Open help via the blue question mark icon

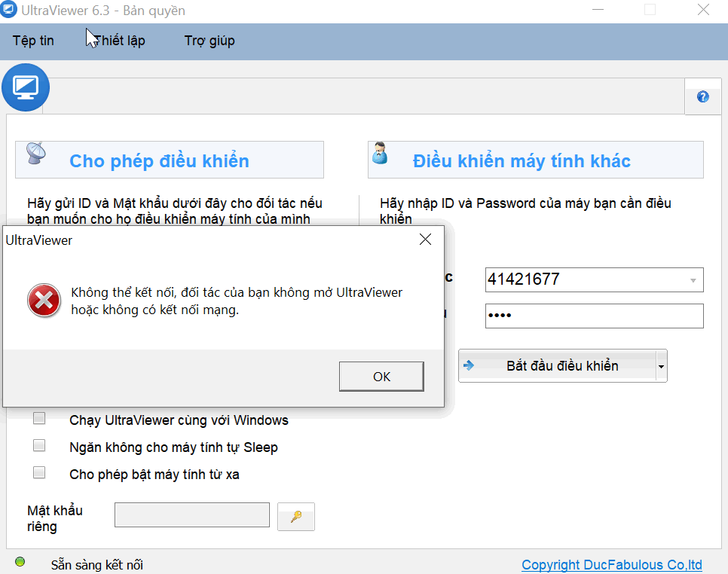point(702,96)
